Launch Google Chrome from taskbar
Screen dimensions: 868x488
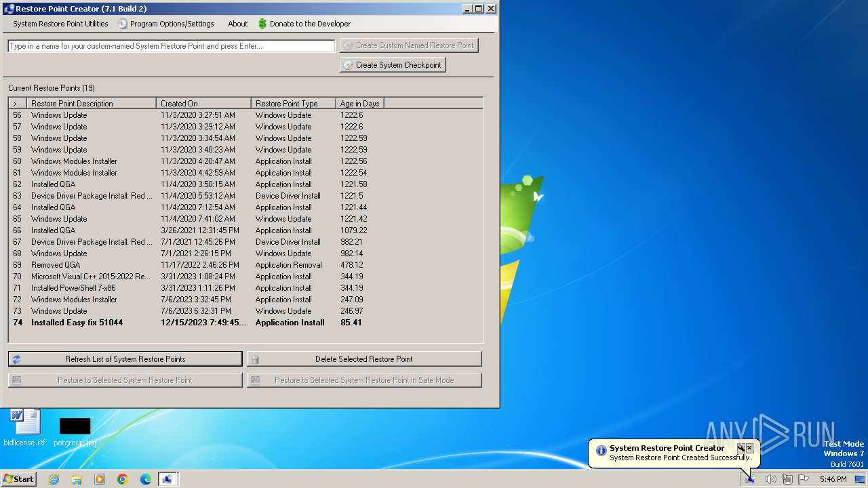click(123, 479)
